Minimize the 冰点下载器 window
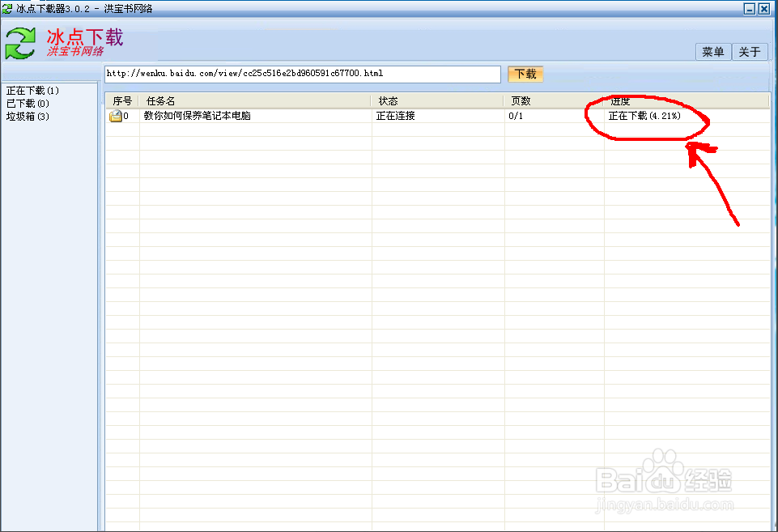The image size is (778, 532). [x=750, y=8]
